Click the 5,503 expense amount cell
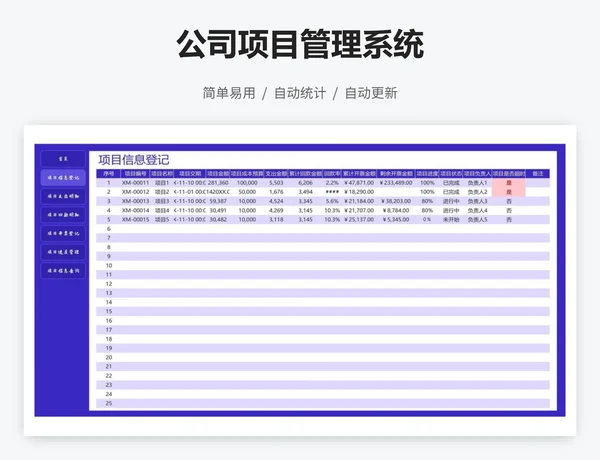 [276, 183]
